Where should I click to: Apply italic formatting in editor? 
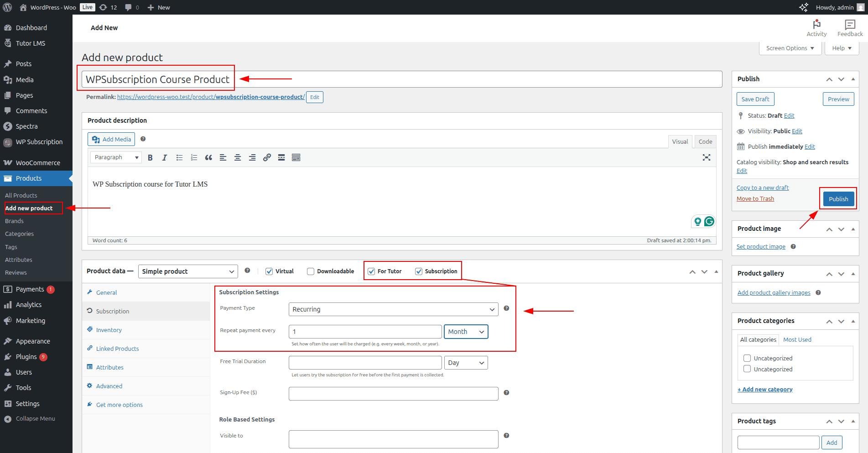(x=165, y=157)
